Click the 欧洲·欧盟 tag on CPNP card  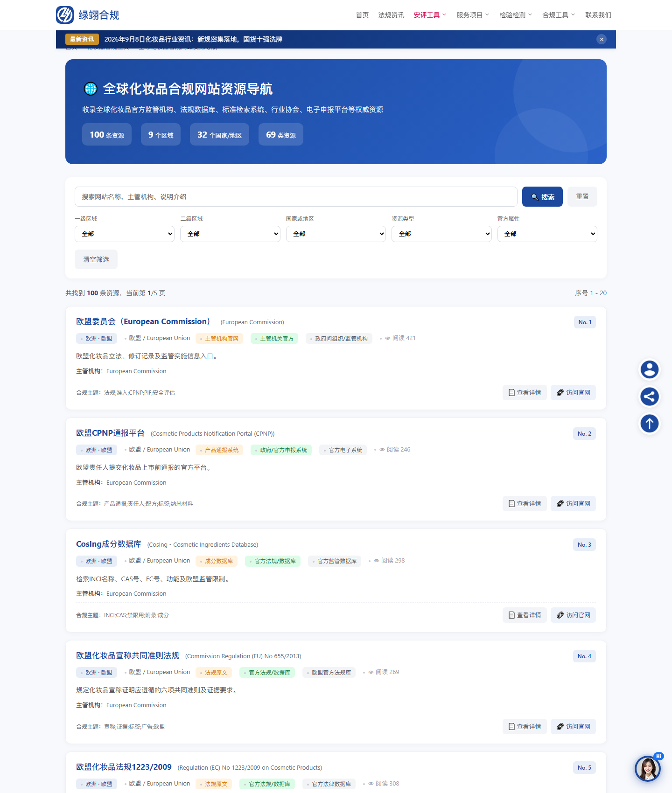[97, 450]
